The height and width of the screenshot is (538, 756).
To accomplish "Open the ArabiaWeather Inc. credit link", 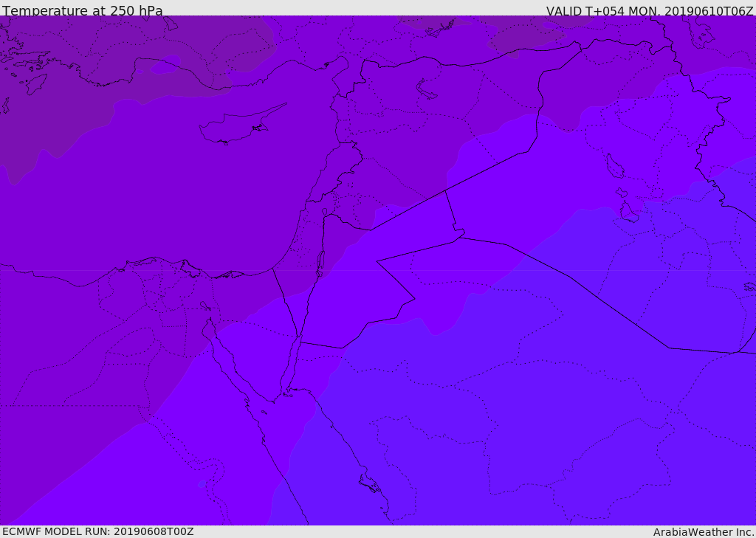I will (x=704, y=532).
